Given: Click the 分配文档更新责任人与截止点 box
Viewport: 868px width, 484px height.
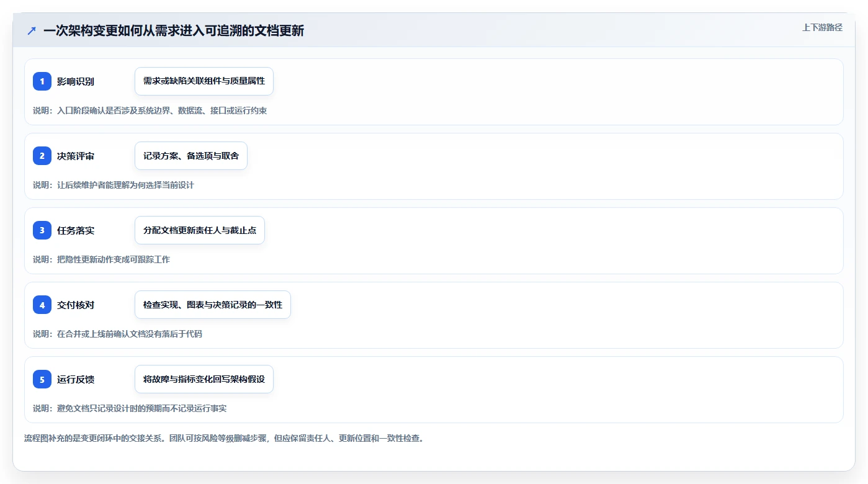Looking at the screenshot, I should coord(200,230).
